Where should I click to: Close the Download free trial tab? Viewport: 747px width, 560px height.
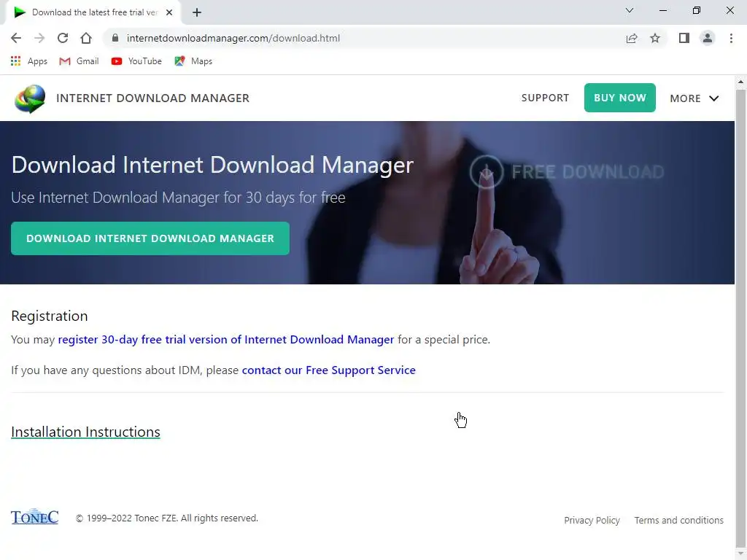pos(169,12)
